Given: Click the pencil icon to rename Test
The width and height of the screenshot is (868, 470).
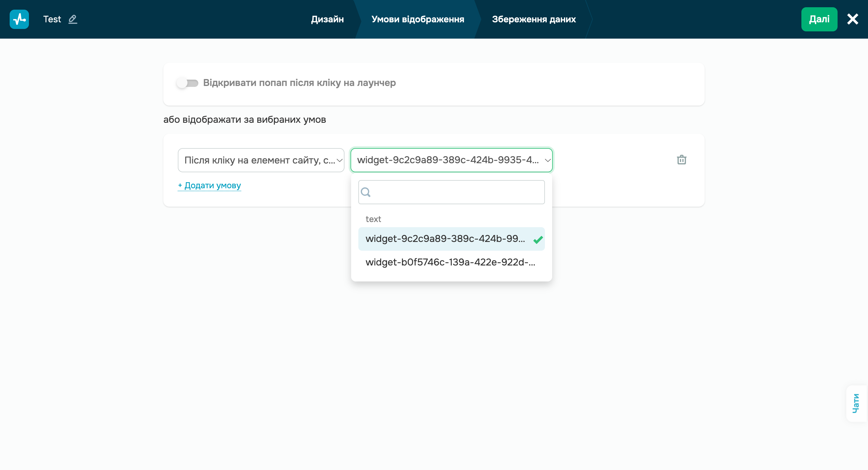Looking at the screenshot, I should [x=73, y=19].
